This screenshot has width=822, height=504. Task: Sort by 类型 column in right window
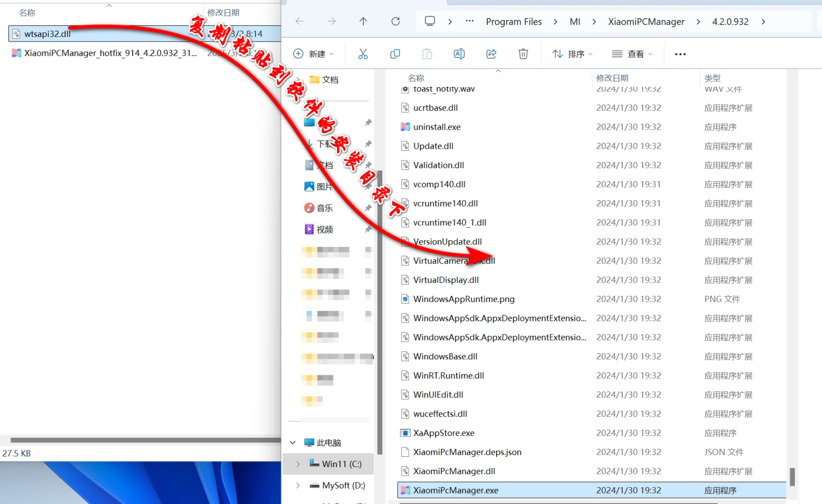click(x=713, y=78)
